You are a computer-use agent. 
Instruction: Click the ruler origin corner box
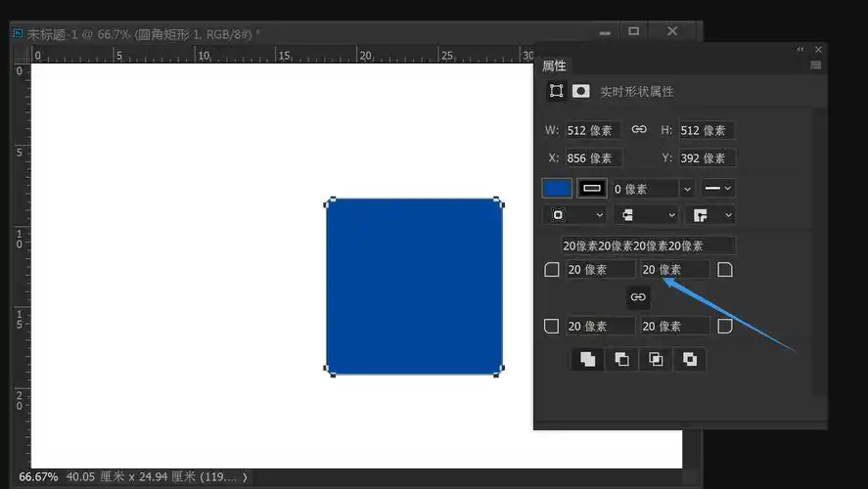pyautogui.click(x=22, y=54)
